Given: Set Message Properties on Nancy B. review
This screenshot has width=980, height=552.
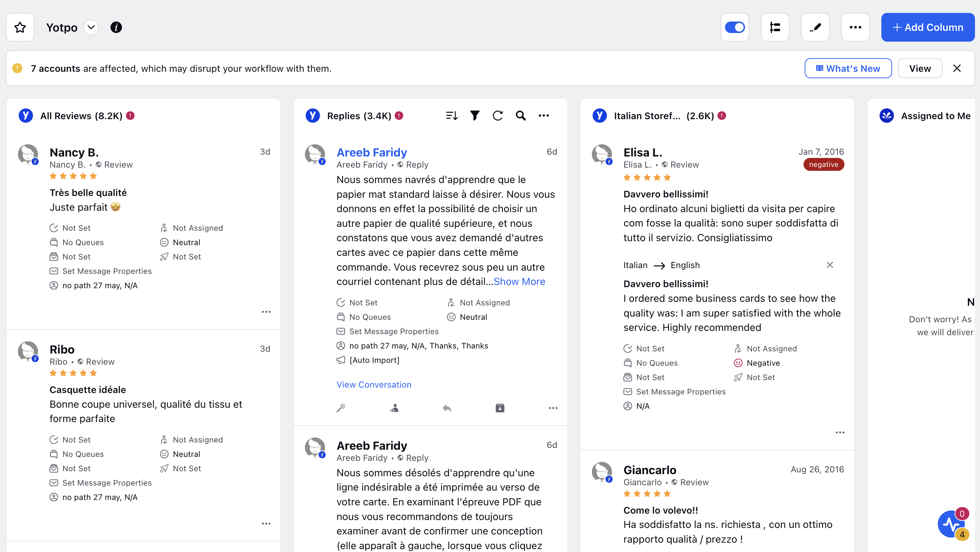Looking at the screenshot, I should point(101,271).
